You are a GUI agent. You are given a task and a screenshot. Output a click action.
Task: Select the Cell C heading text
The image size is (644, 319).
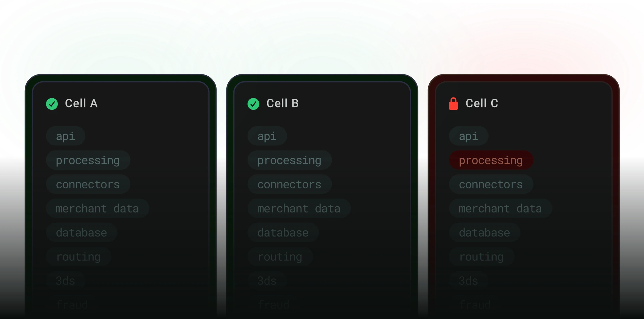click(482, 103)
